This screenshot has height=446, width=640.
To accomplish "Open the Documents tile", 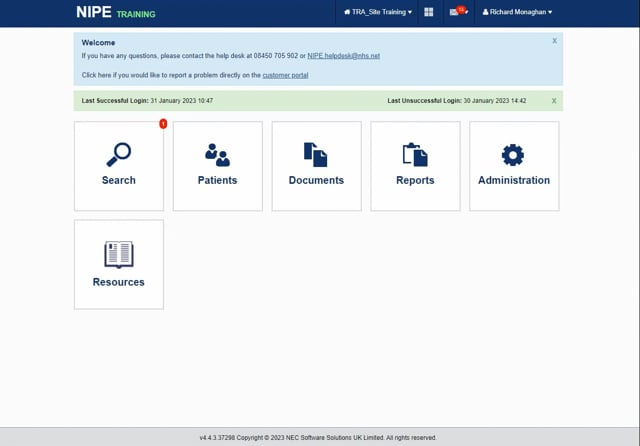I will click(x=316, y=166).
